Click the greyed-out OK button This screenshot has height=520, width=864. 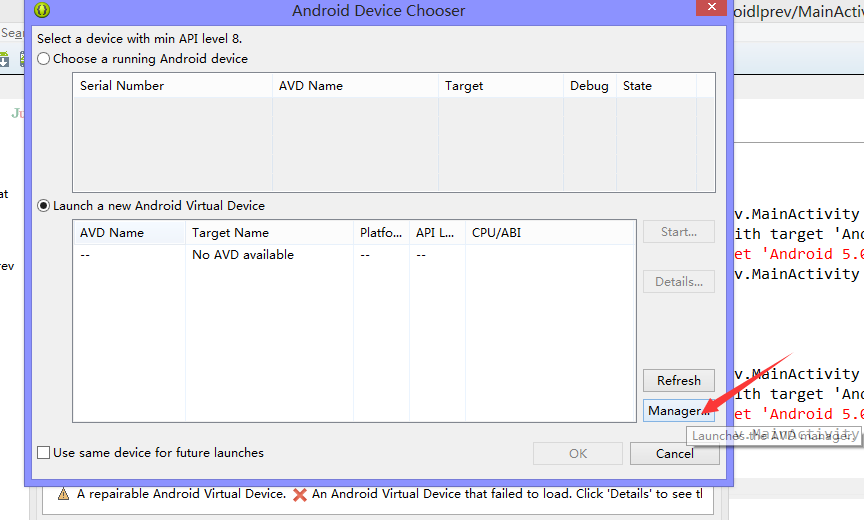[x=577, y=453]
